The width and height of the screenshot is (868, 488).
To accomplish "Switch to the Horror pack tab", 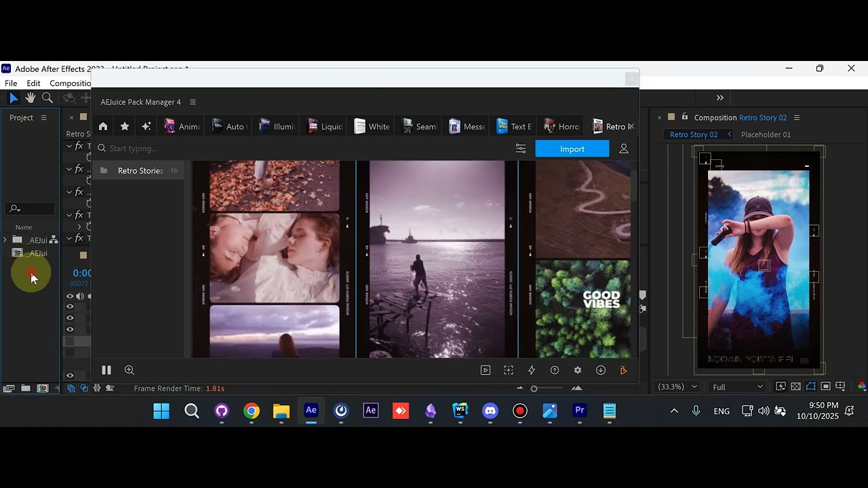I will tap(561, 126).
